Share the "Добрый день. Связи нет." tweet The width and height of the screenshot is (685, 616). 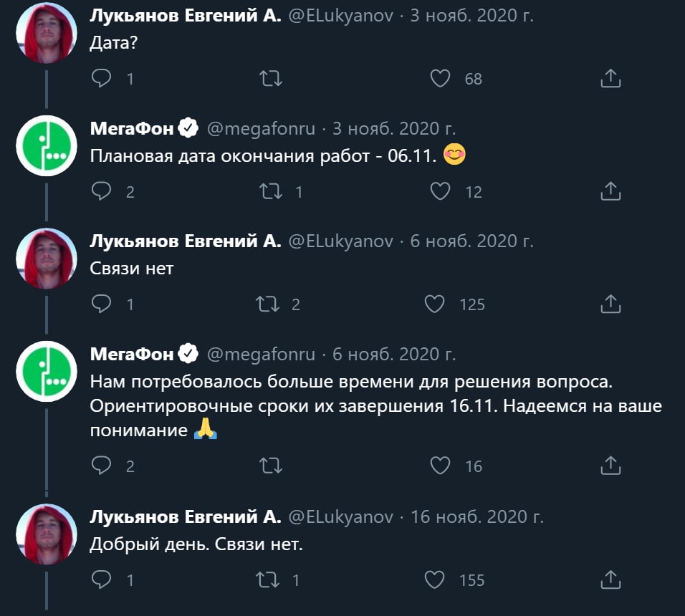610,579
